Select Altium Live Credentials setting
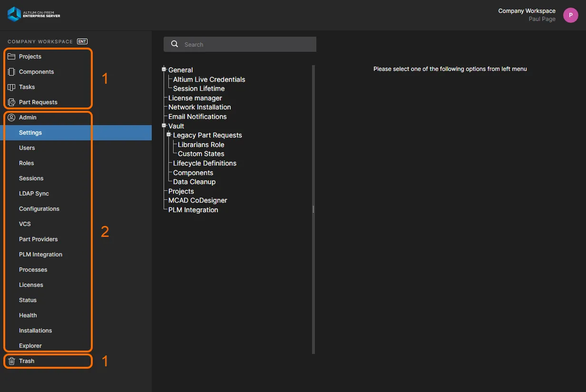Image resolution: width=586 pixels, height=392 pixels. [209, 79]
